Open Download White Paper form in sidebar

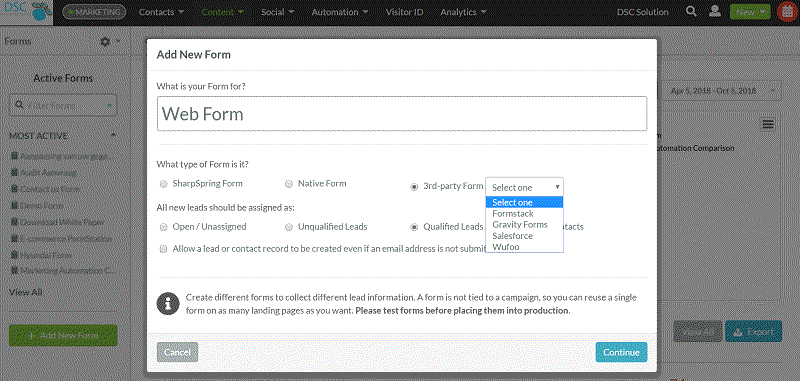pos(62,222)
